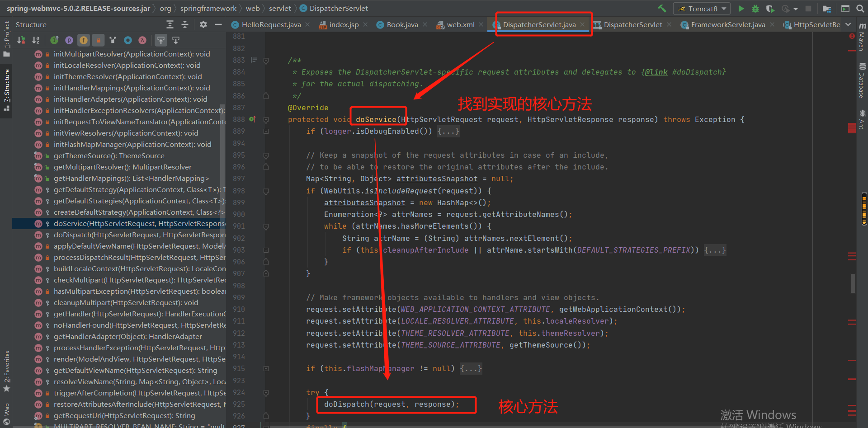Toggle Show Lambdas pink lambda icon
868x428 pixels.
click(x=142, y=40)
